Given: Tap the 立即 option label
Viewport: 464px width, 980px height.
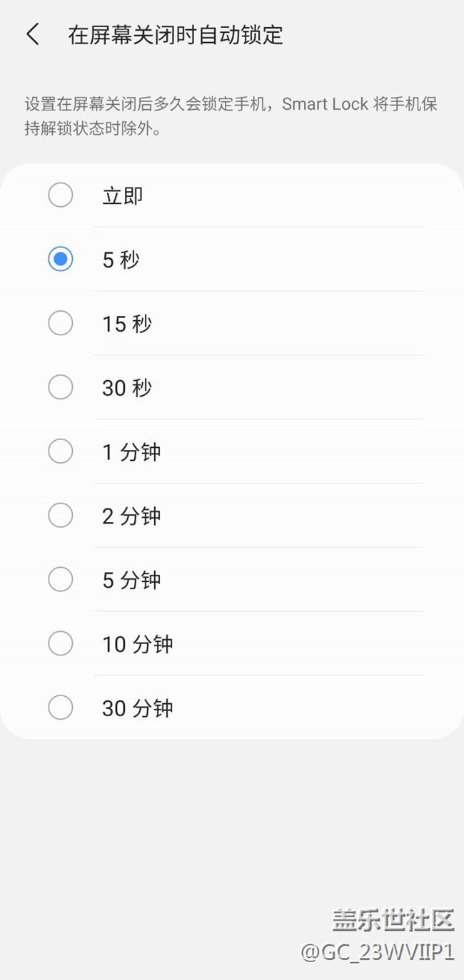Looking at the screenshot, I should tap(123, 195).
